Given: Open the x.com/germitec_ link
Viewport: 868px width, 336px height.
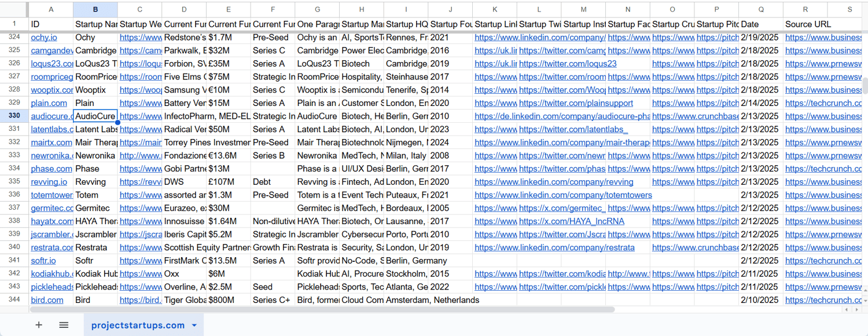Looking at the screenshot, I should pos(562,208).
